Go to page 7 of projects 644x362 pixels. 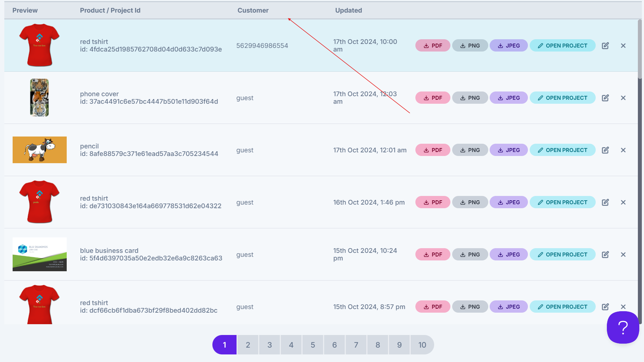click(x=356, y=345)
